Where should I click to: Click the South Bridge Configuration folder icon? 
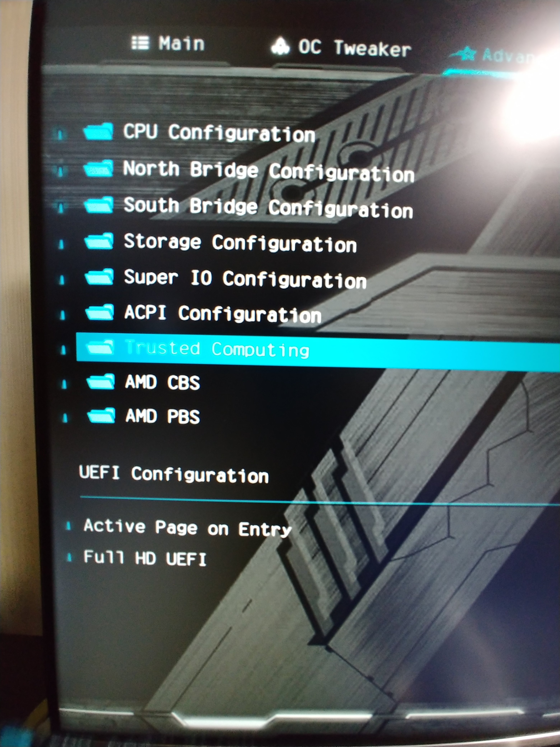[x=99, y=205]
